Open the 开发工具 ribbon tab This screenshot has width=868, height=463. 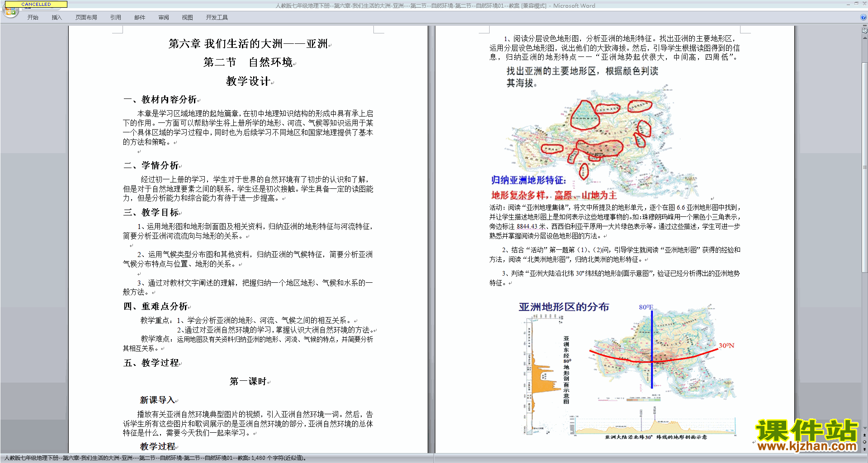(217, 17)
